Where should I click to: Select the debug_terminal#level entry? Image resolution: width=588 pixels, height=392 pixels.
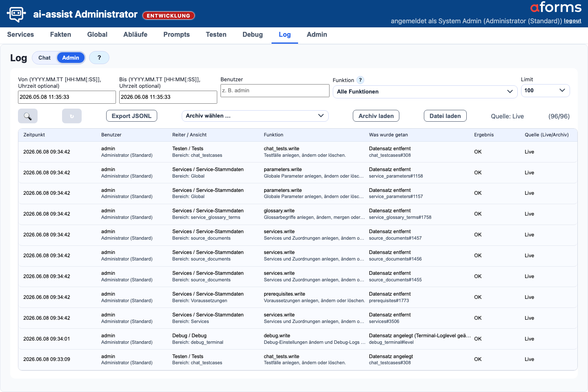[x=298, y=339]
